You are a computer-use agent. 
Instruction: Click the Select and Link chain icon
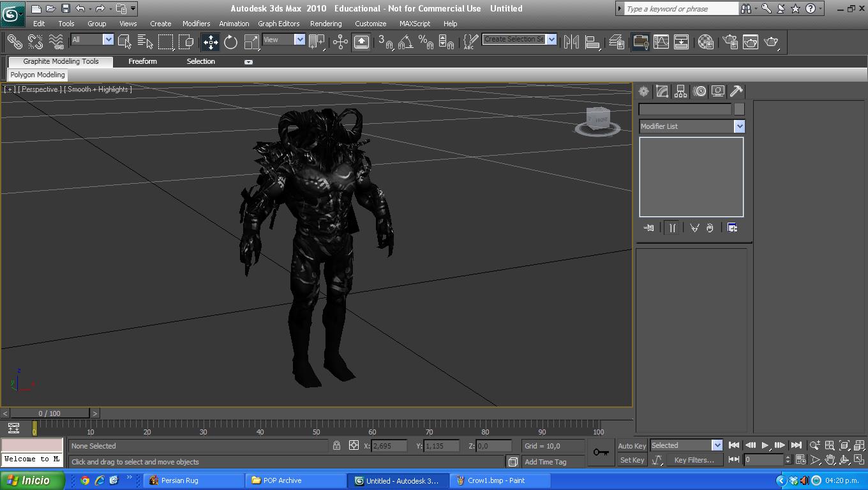tap(14, 42)
